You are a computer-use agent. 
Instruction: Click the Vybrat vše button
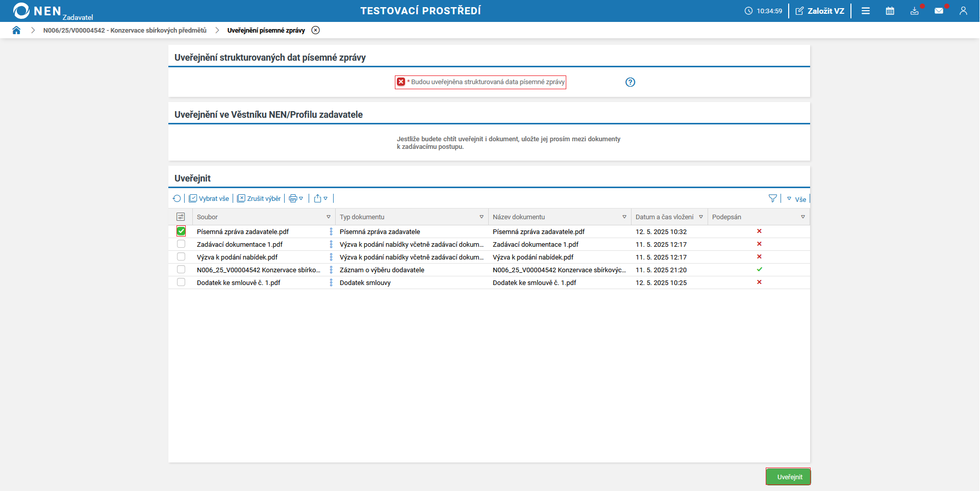[209, 199]
